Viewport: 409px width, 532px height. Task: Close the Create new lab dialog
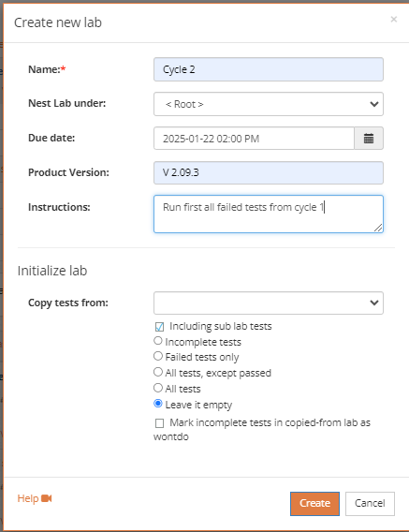(x=394, y=20)
